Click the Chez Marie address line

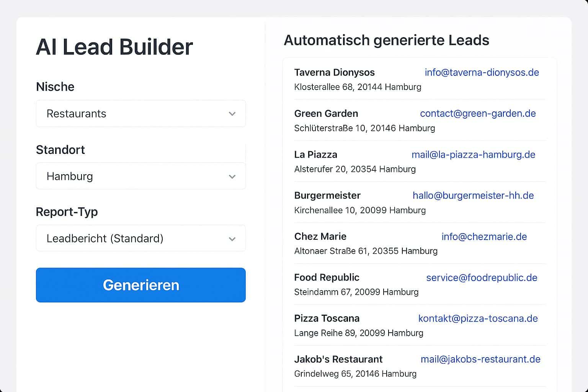[x=366, y=251]
